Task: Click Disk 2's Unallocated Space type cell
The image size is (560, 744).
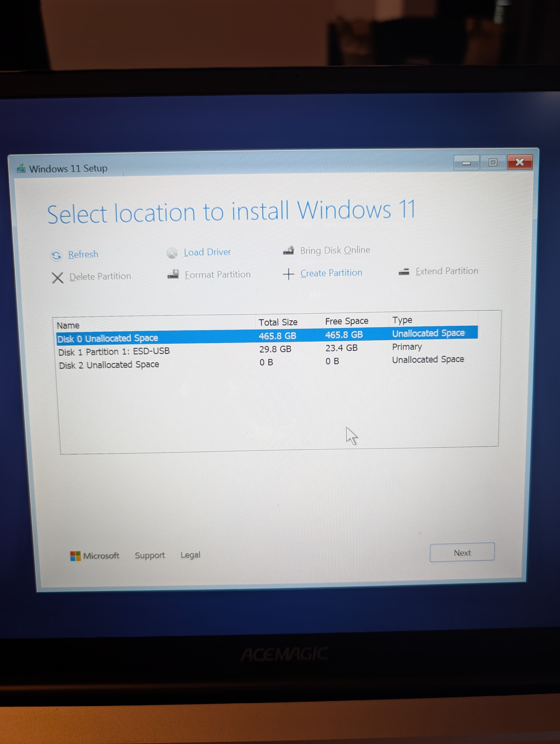Action: tap(428, 360)
